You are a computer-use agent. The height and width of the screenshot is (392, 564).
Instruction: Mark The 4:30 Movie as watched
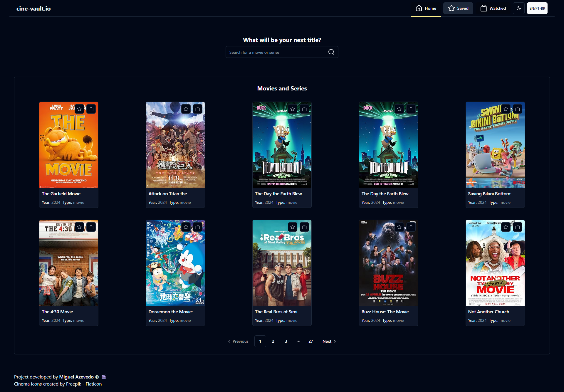click(x=91, y=227)
